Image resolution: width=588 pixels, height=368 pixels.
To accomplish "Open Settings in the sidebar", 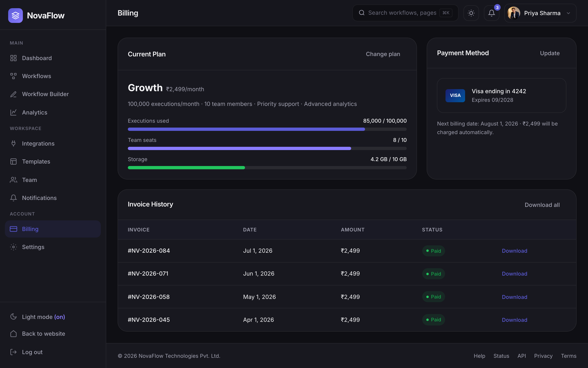I will (x=53, y=247).
